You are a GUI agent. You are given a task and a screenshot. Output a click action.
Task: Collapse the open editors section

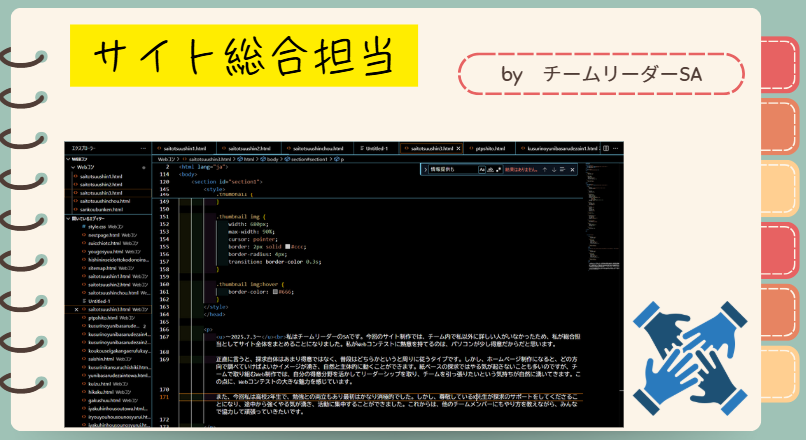coord(68,217)
